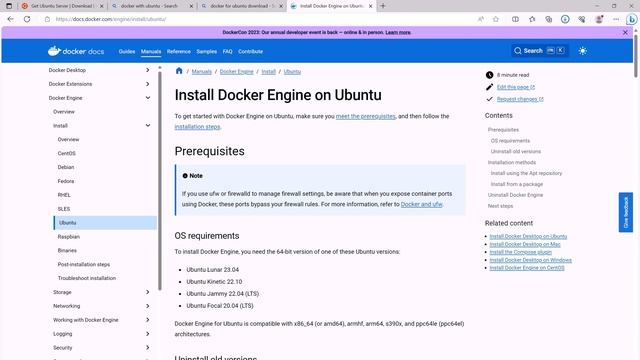Switch to docker for ubuntu download tab
The width and height of the screenshot is (640, 360).
pyautogui.click(x=241, y=6)
